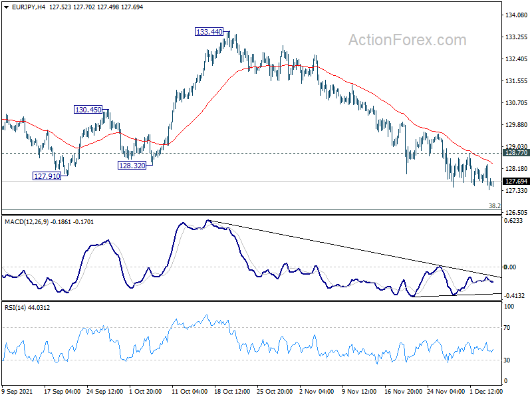The height and width of the screenshot is (399, 532).
Task: Select the 2 Nov 04:00 date label
Action: [317, 392]
